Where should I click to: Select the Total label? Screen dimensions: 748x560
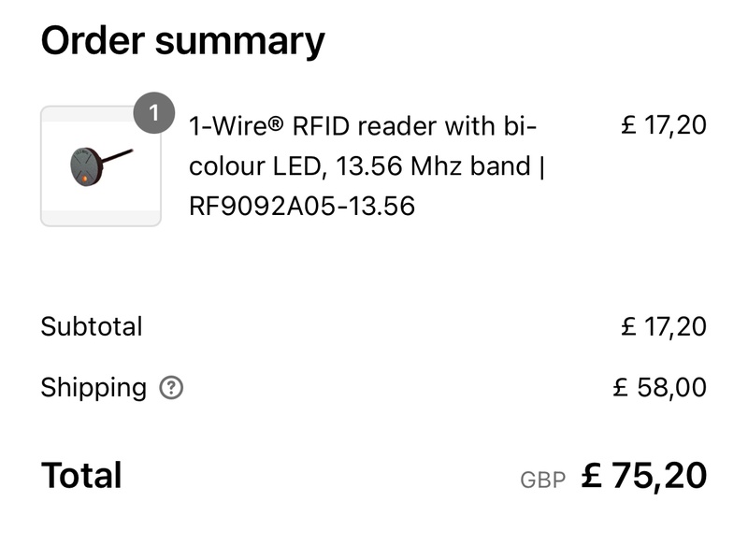(81, 476)
